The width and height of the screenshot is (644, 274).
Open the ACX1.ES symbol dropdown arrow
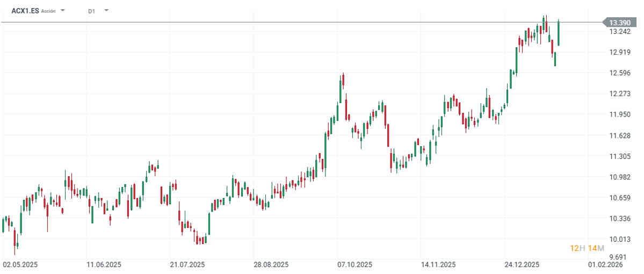(63, 10)
